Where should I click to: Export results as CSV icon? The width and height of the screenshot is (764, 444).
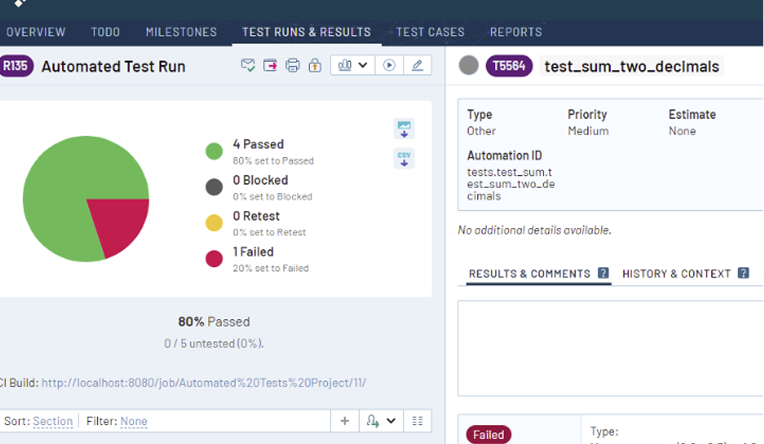click(404, 158)
